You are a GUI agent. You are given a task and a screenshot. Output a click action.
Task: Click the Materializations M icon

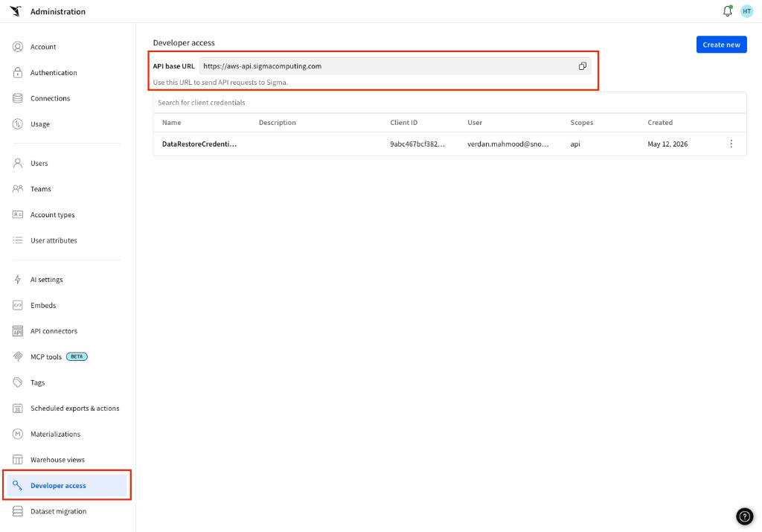[18, 434]
